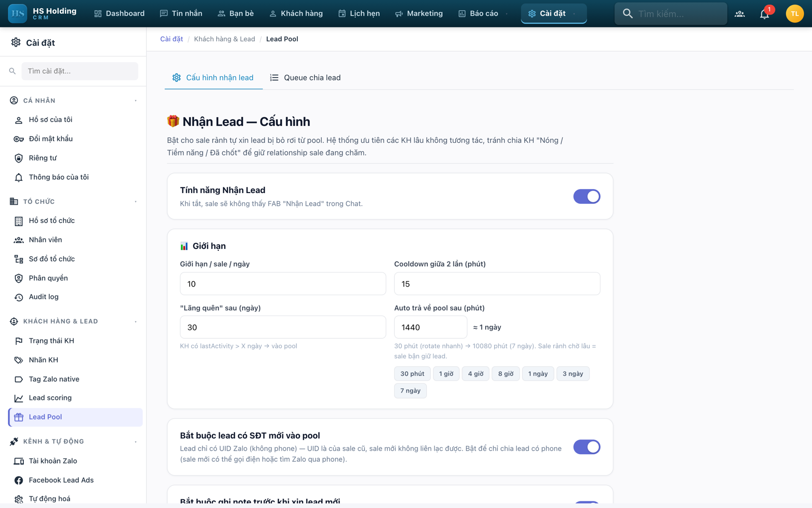The image size is (812, 508).
Task: Click the people icon for Nhân viên
Action: pyautogui.click(x=18, y=240)
